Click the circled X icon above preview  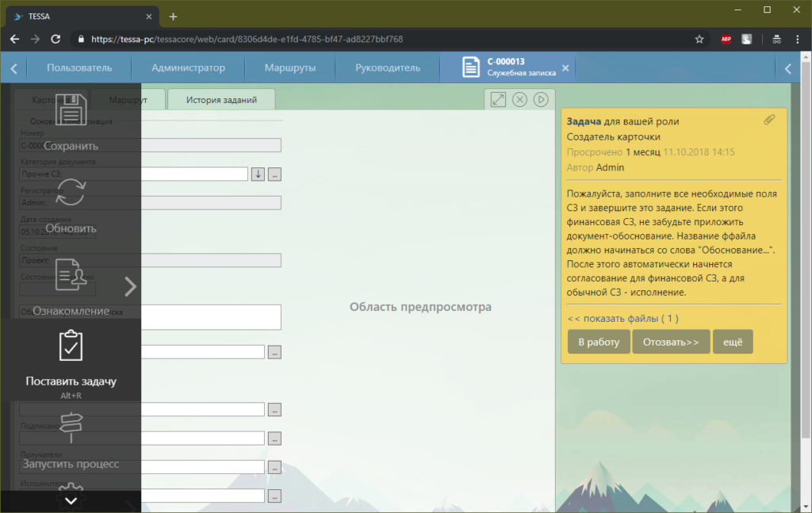click(519, 99)
